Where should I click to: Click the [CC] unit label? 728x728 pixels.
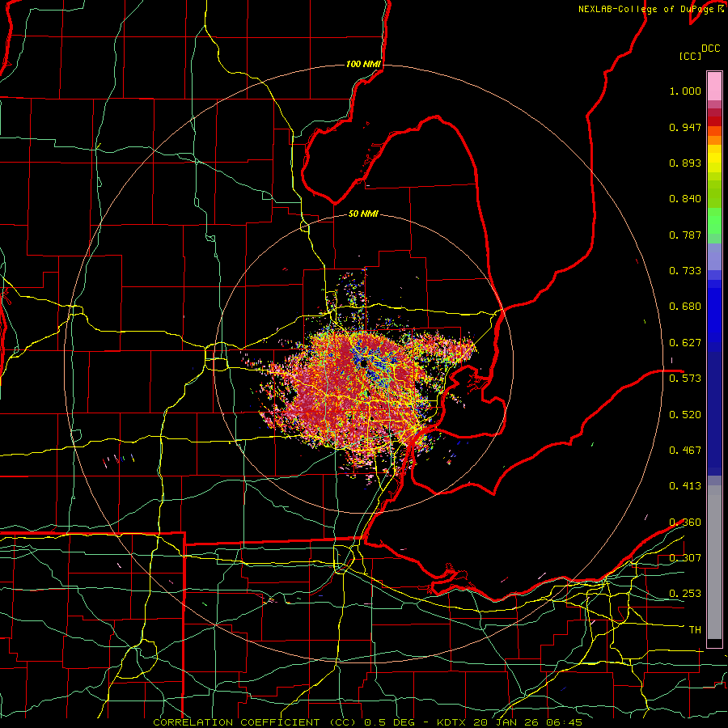690,56
